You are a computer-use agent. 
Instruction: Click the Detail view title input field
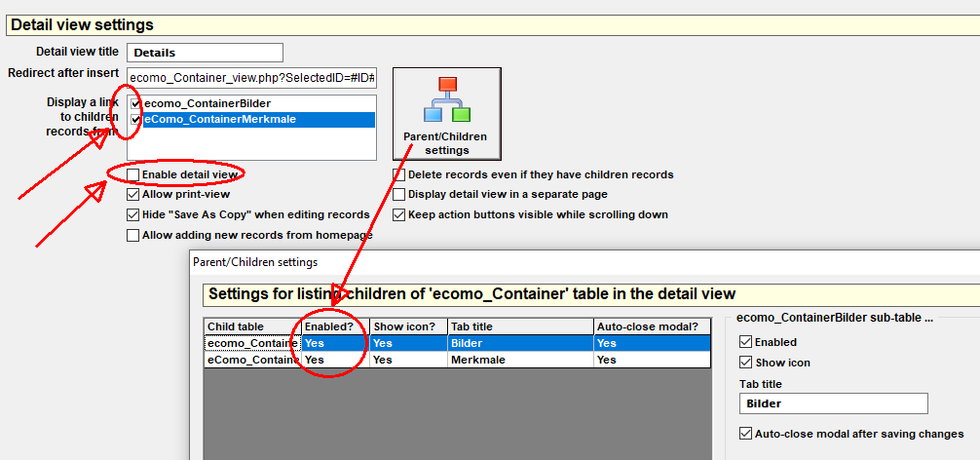pyautogui.click(x=205, y=53)
